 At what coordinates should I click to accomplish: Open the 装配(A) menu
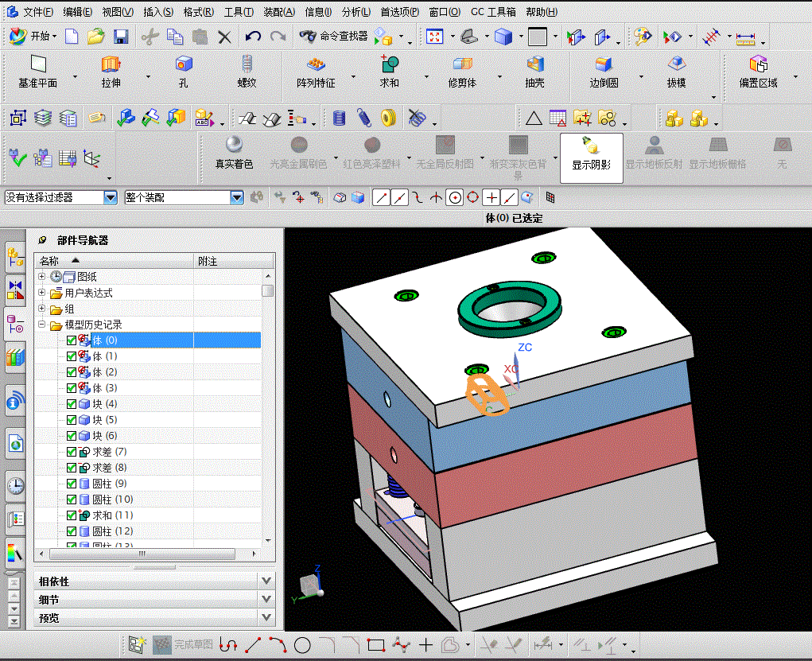pos(279,11)
